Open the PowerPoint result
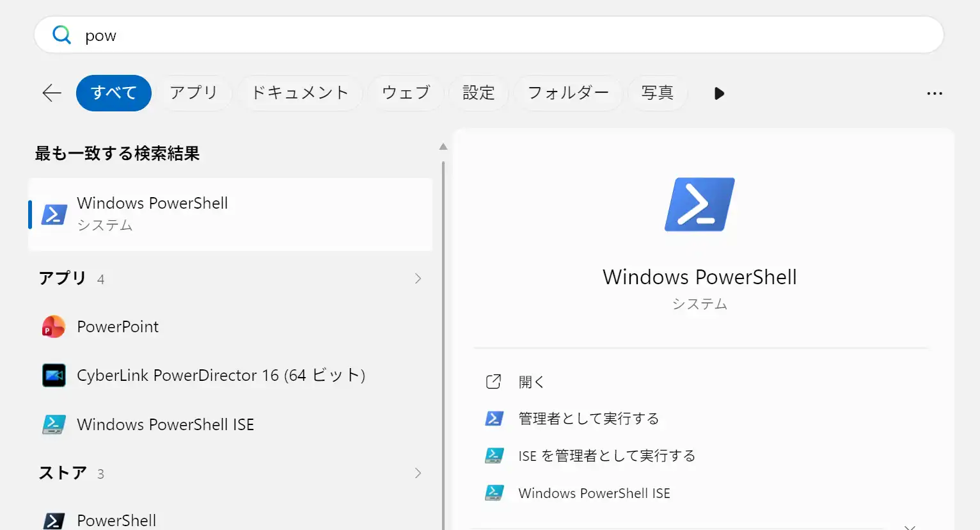Image resolution: width=980 pixels, height=530 pixels. (x=230, y=326)
